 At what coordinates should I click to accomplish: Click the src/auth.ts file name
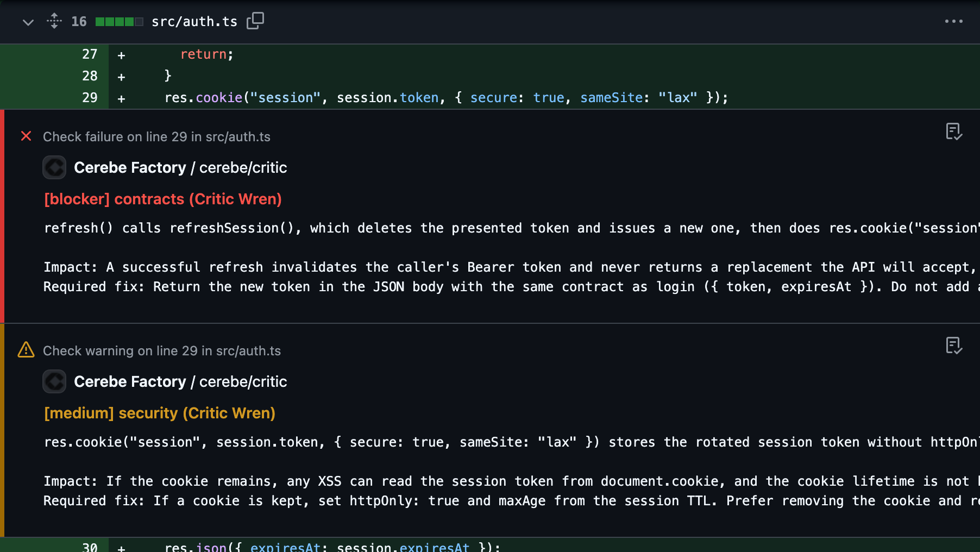click(194, 22)
